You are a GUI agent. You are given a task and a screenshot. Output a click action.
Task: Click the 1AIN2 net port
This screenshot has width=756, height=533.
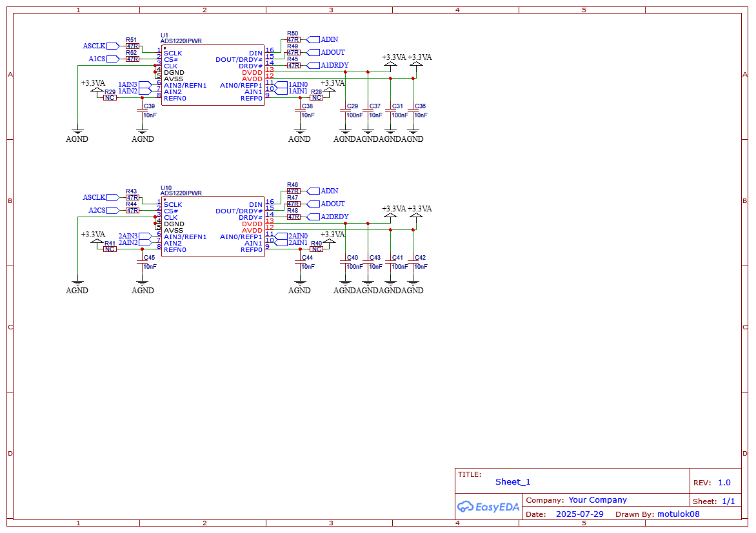(135, 91)
